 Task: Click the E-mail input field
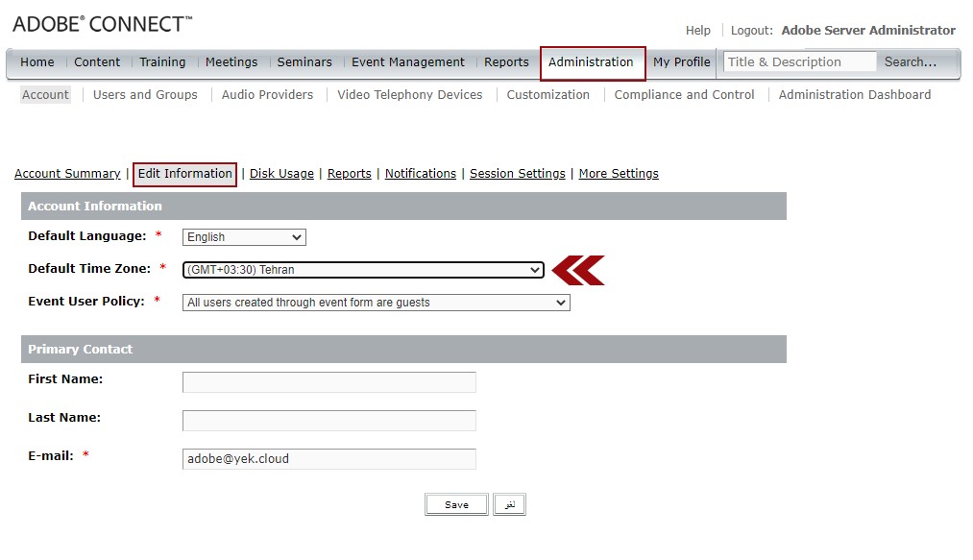328,459
